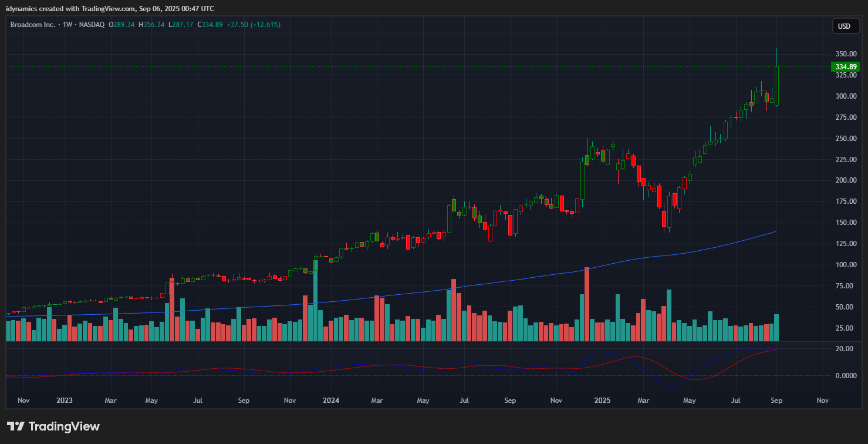Click the 2025 label on time axis
868x444 pixels.
pos(603,401)
